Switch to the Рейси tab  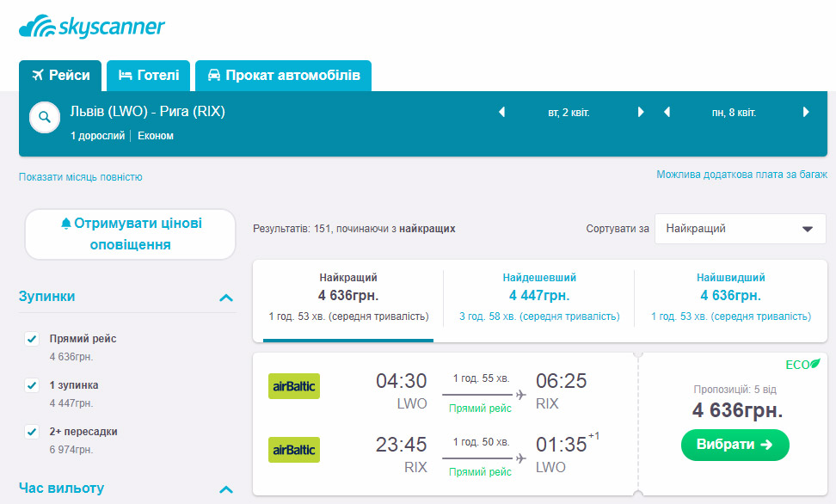pyautogui.click(x=60, y=75)
